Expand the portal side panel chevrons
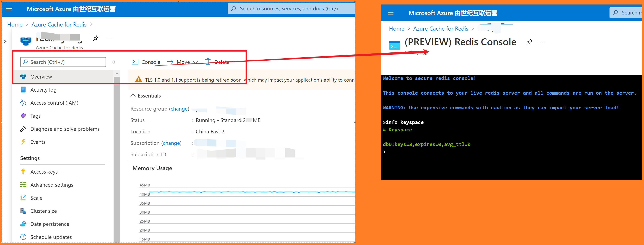The height and width of the screenshot is (245, 644). click(x=6, y=42)
